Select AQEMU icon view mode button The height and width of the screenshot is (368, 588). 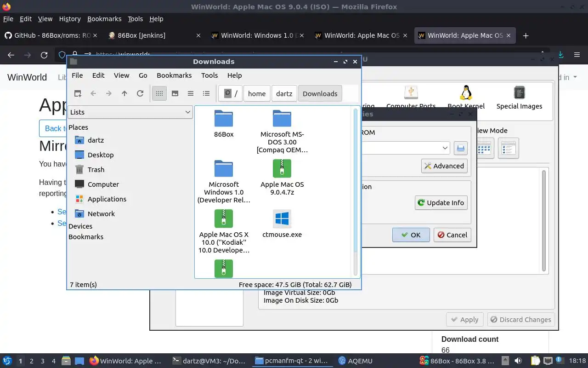click(484, 148)
